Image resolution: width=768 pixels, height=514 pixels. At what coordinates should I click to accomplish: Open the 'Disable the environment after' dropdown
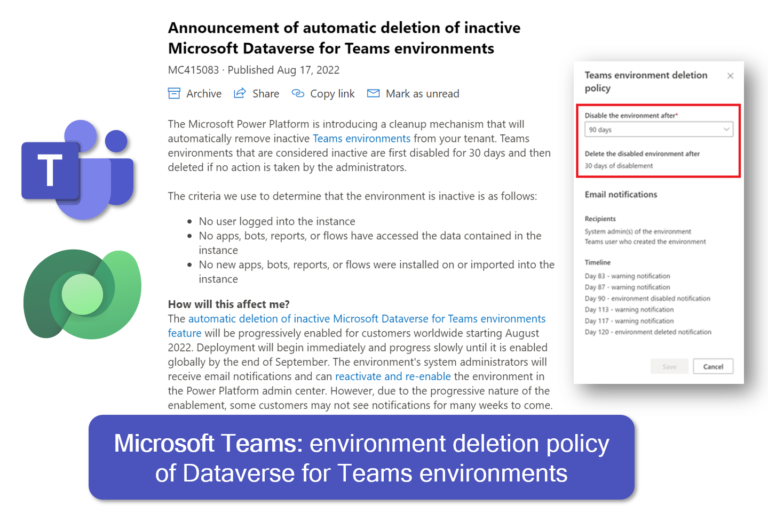[659, 129]
